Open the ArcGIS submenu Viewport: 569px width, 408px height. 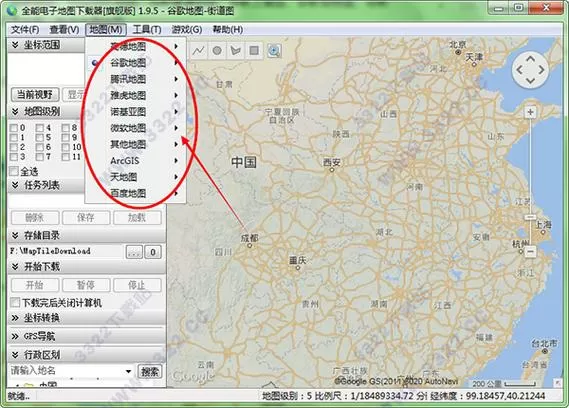point(136,160)
